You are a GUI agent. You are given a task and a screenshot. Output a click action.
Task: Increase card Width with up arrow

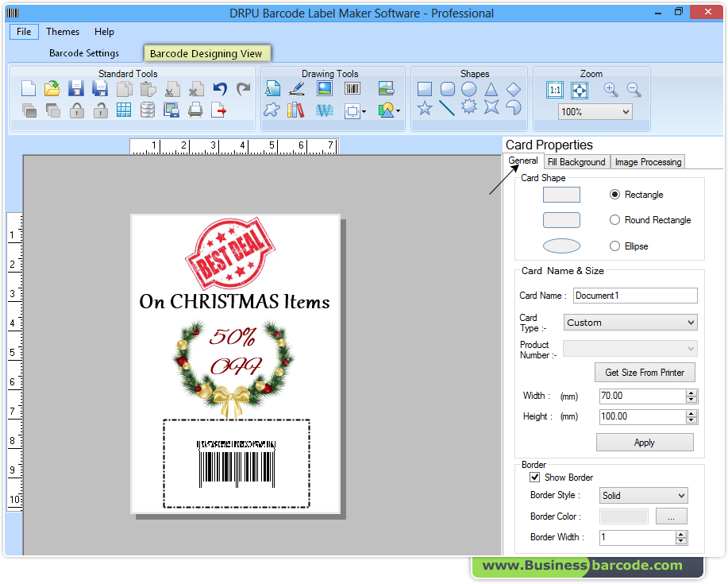[x=691, y=393]
